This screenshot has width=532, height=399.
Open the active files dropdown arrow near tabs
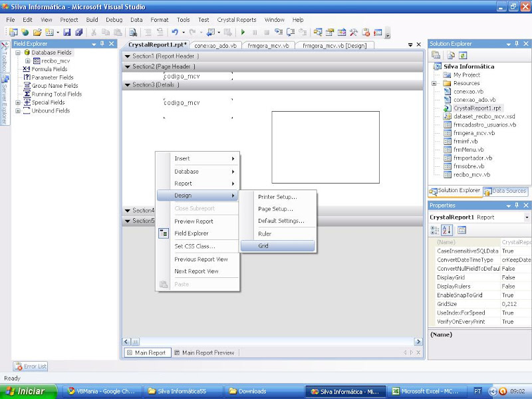click(410, 45)
